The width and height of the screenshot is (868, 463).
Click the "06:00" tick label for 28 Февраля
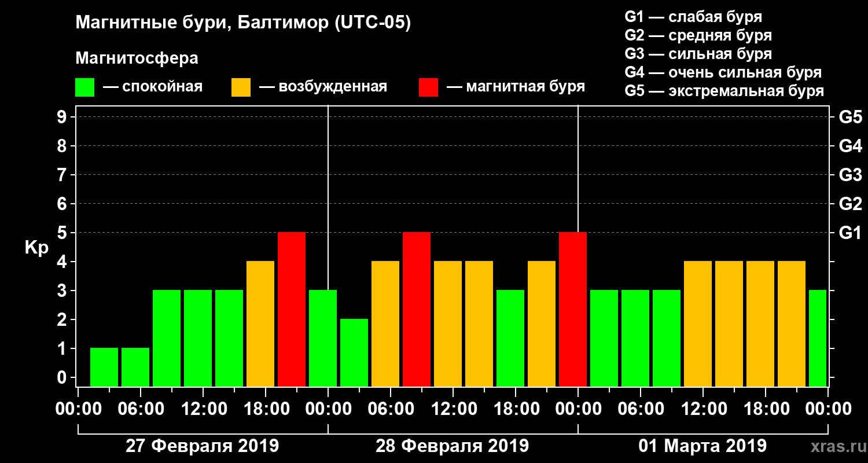pos(390,409)
